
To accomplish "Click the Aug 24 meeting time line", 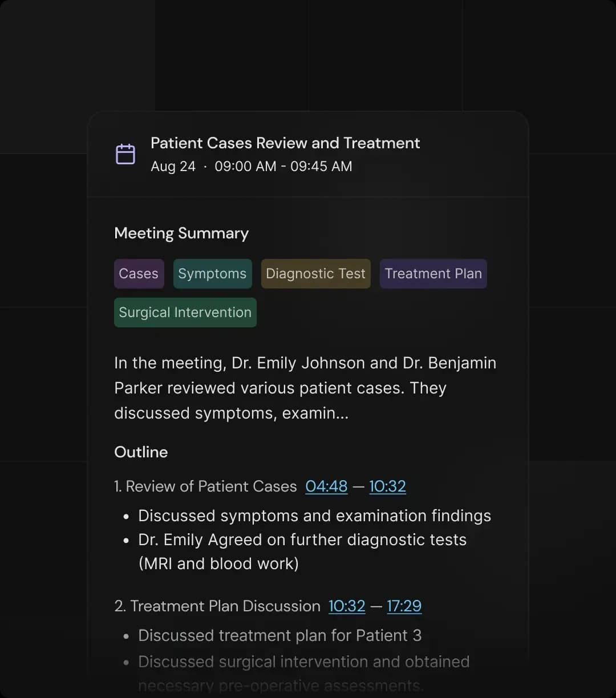I will 252,167.
